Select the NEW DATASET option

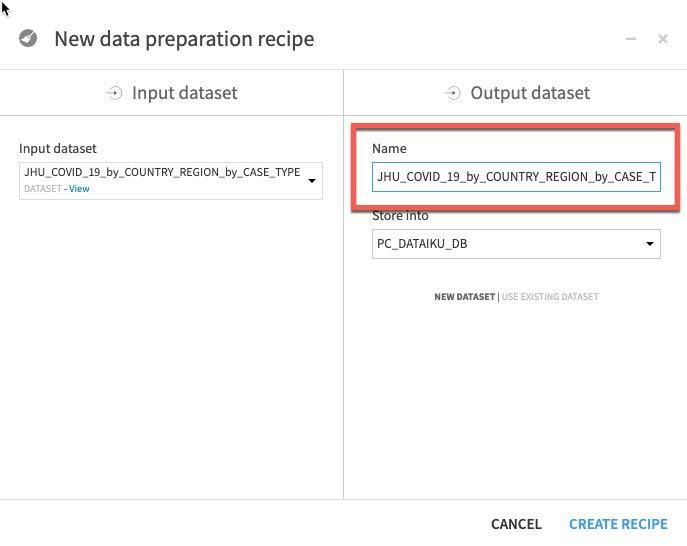pyautogui.click(x=464, y=297)
